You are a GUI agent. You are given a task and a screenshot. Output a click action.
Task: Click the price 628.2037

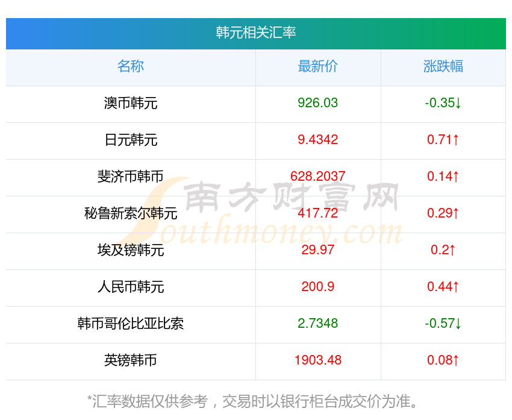click(x=317, y=177)
